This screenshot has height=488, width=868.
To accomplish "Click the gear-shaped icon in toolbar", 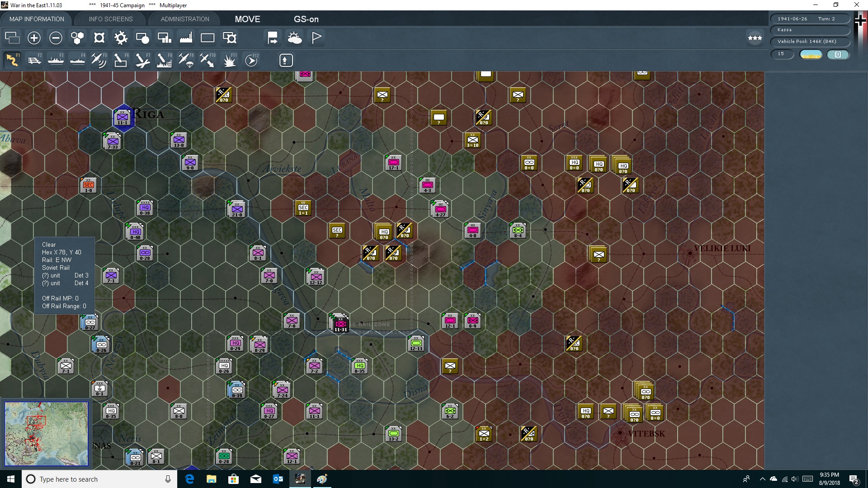I will [x=121, y=38].
